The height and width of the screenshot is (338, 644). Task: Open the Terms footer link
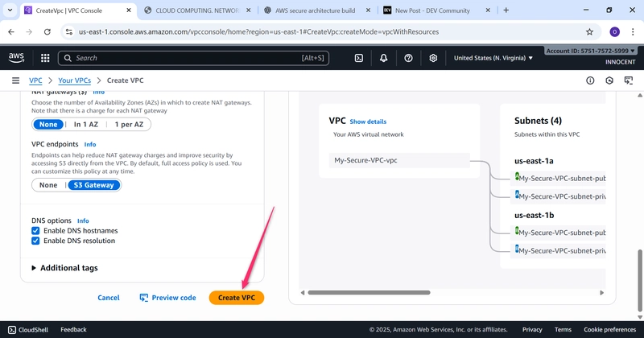click(x=563, y=329)
